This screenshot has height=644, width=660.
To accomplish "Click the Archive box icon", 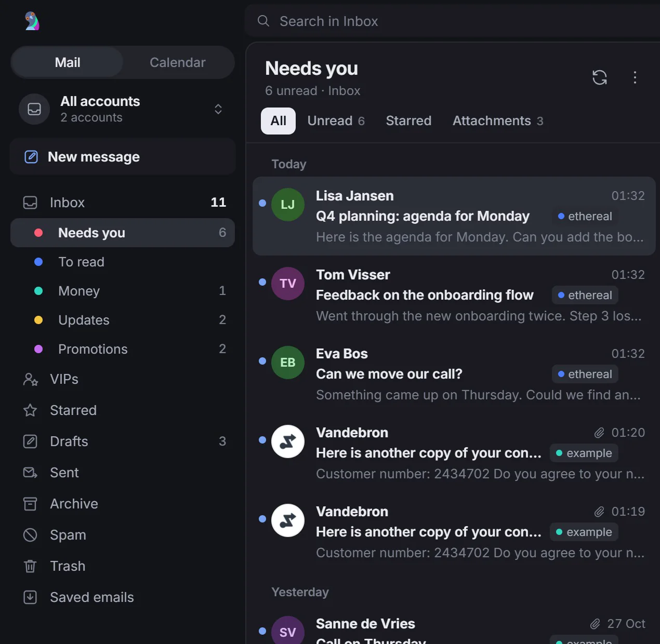I will coord(30,504).
